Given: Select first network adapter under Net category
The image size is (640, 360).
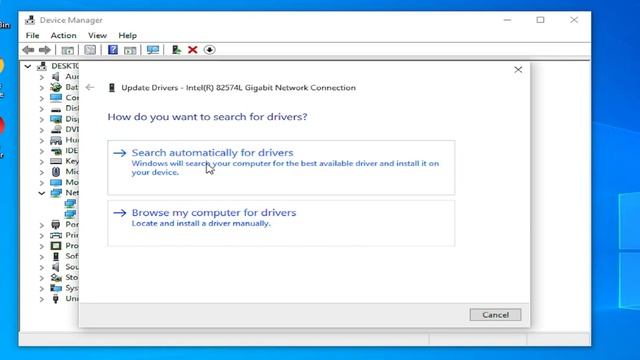Looking at the screenshot, I should click(70, 203).
